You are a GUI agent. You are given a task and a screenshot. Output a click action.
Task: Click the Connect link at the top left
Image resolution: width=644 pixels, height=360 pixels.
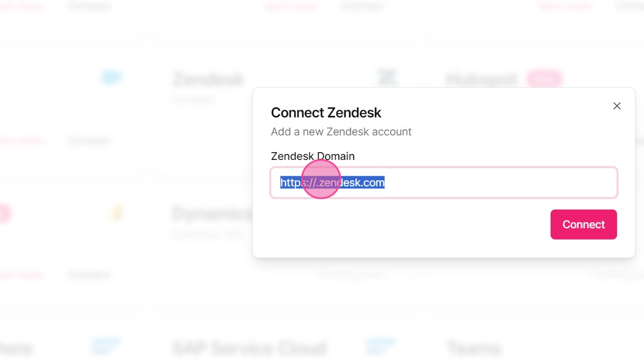(x=89, y=6)
